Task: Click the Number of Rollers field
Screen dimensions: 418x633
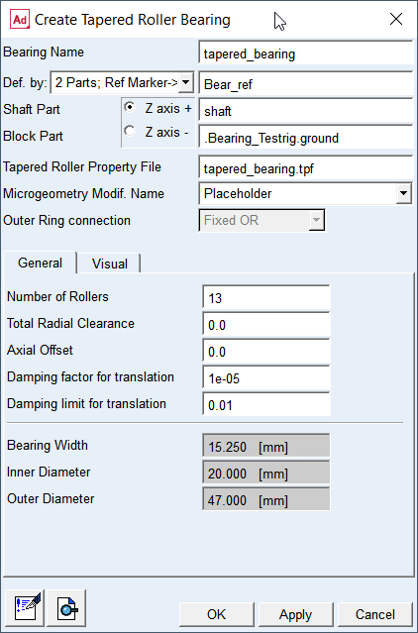Action: (266, 298)
